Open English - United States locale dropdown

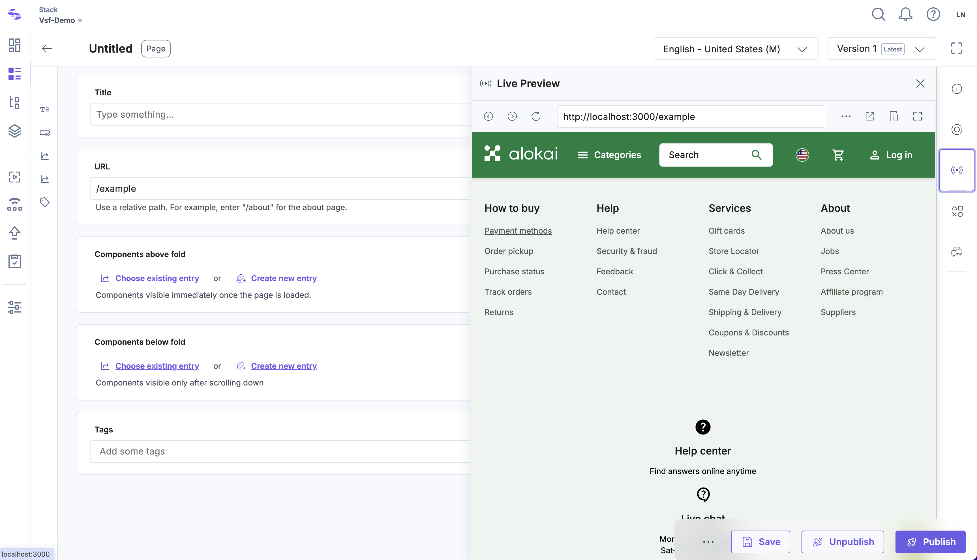click(736, 49)
